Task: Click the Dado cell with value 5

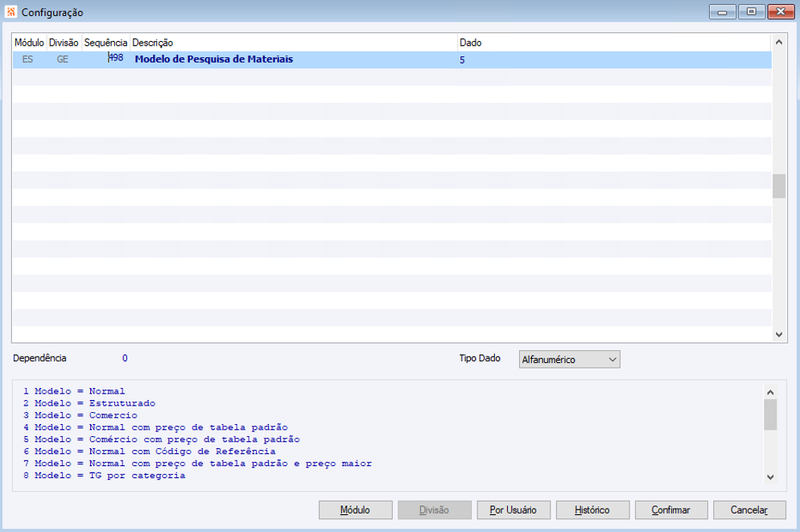Action: (614, 60)
